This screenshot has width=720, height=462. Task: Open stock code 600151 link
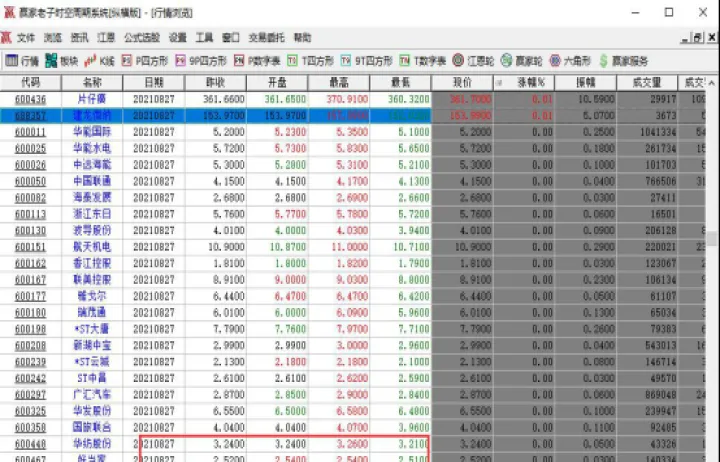point(30,247)
